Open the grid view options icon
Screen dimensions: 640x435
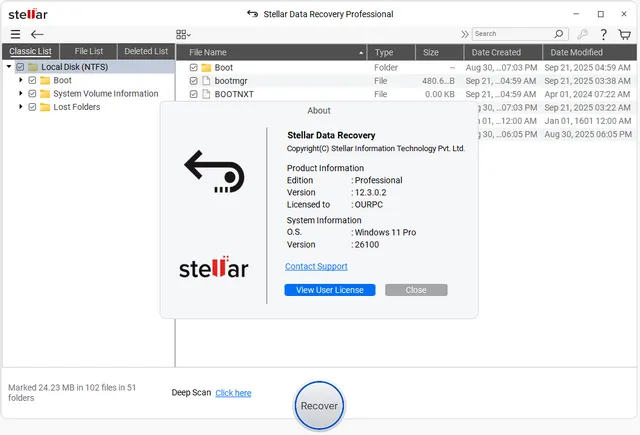click(183, 34)
